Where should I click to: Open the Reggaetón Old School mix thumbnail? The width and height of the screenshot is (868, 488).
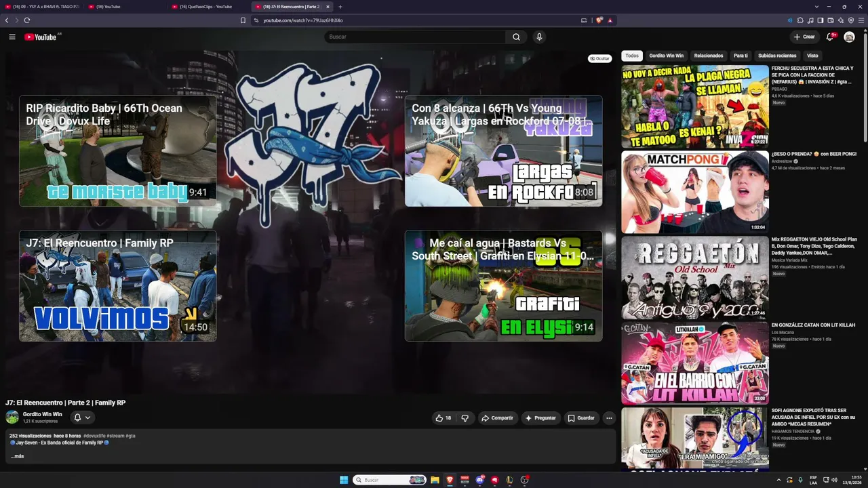tap(695, 277)
